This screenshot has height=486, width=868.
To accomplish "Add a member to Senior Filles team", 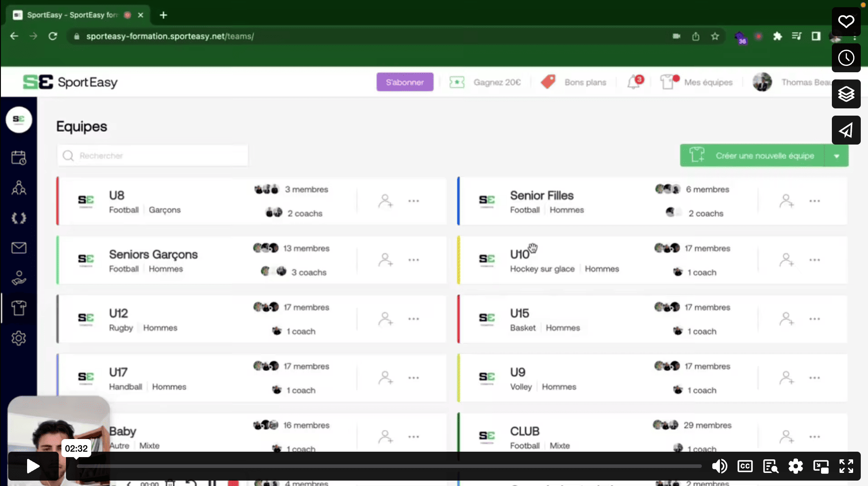I will tap(786, 201).
